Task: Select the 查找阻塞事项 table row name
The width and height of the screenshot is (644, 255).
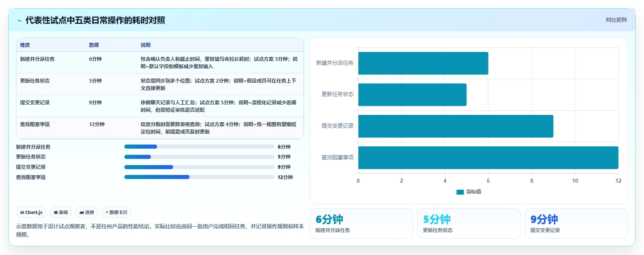Action: (x=35, y=124)
